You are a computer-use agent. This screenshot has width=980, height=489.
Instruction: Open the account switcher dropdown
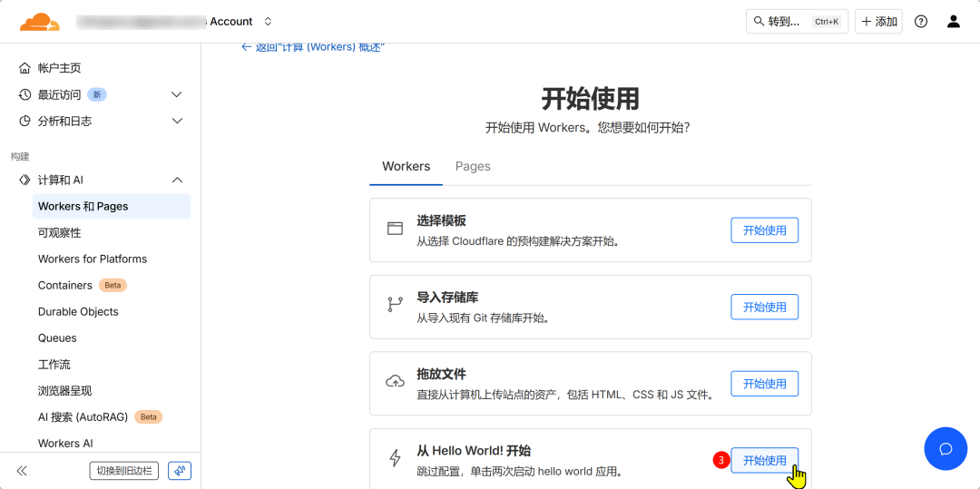(x=267, y=22)
